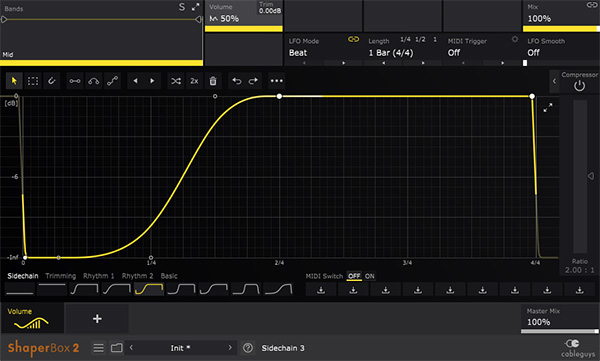This screenshot has width=600, height=361.
Task: Shift waveform left with arrow
Action: [x=135, y=81]
